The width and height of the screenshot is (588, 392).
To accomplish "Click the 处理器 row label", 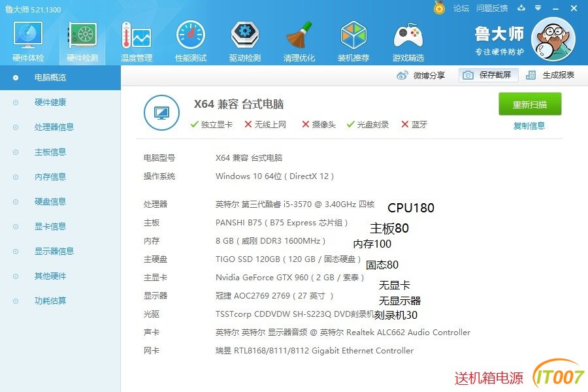I will [155, 204].
